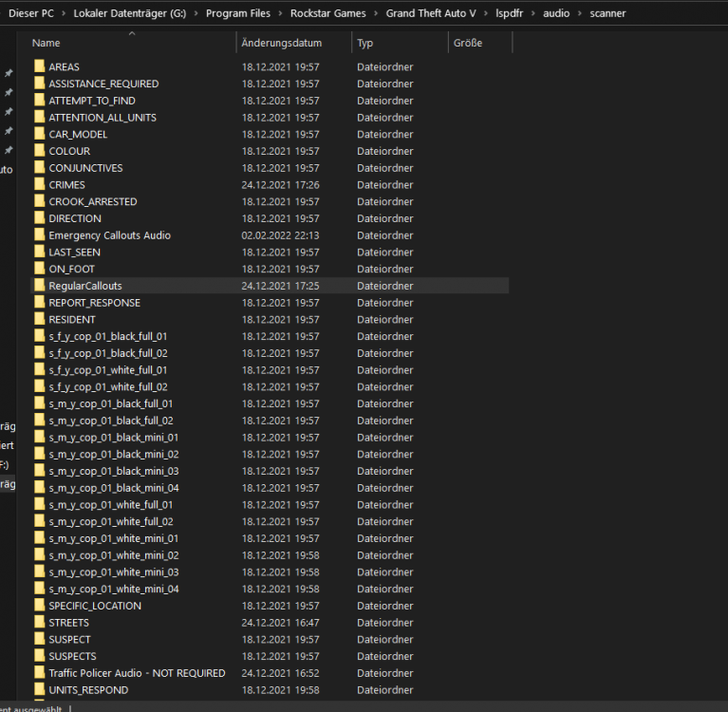Expand the chevron after lspdfr breadcrumb
Screen dimensions: 728x712
point(535,13)
